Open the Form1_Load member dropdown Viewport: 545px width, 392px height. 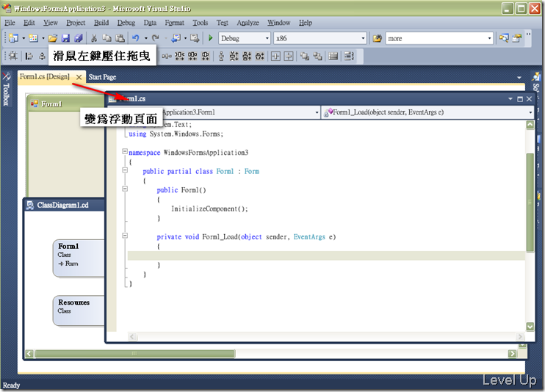click(x=530, y=112)
